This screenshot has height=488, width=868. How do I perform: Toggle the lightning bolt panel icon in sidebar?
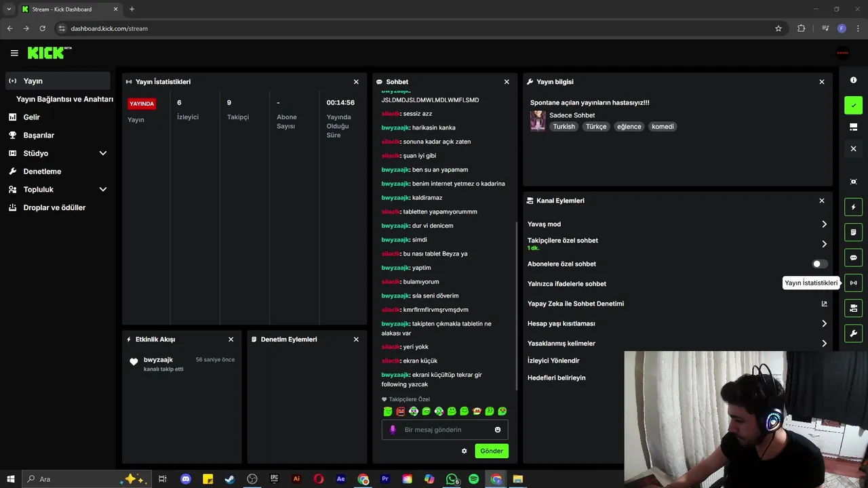[x=853, y=207]
